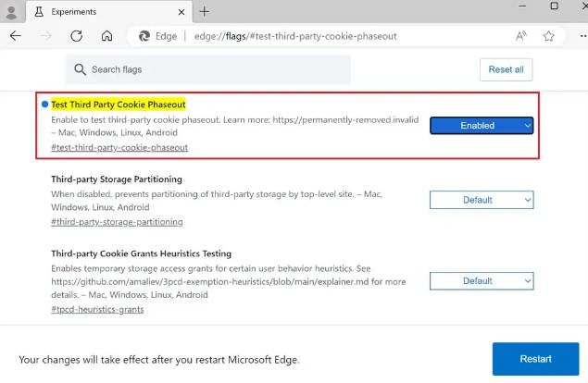Click the search magnifier icon
Viewport: 588px width, 383px height.
(80, 69)
